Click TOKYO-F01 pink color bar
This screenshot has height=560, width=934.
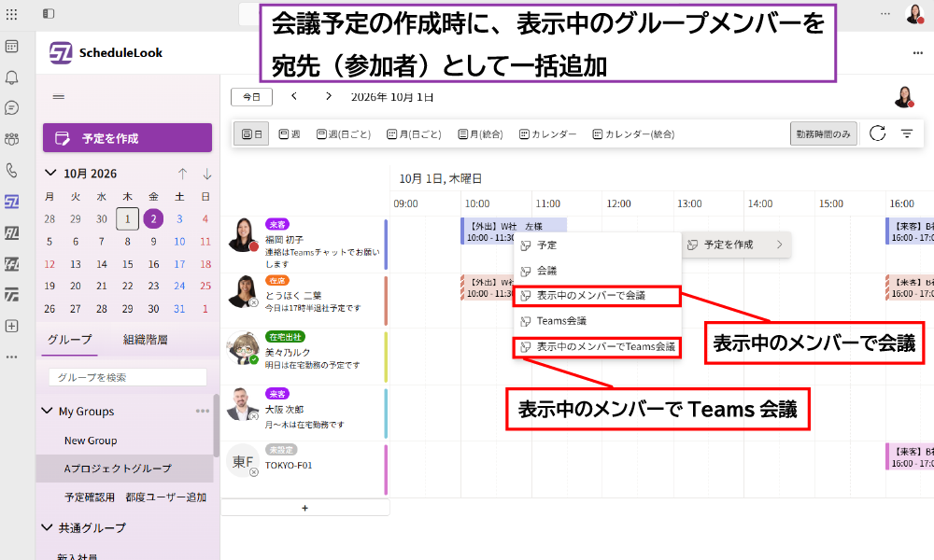pos(386,470)
